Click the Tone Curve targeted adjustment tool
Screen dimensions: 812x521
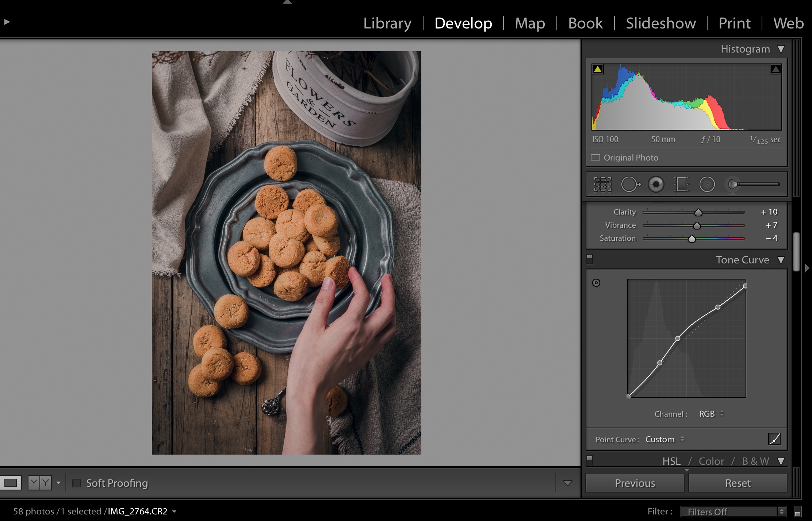596,283
